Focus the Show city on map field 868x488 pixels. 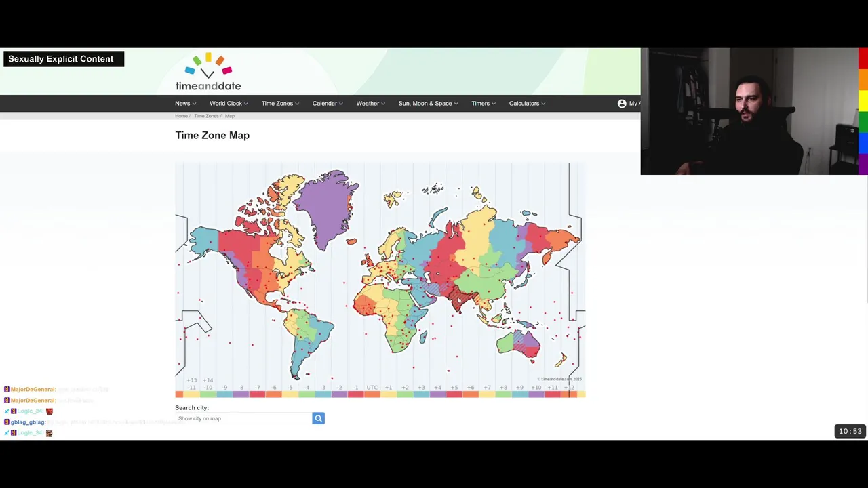[243, 418]
